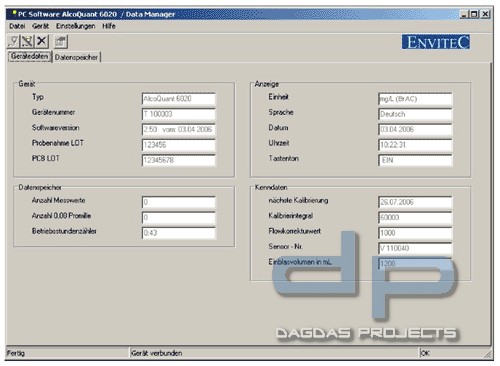Viewport: 500px width, 366px height.
Task: Minimize the Data Manager window
Action: coord(464,14)
